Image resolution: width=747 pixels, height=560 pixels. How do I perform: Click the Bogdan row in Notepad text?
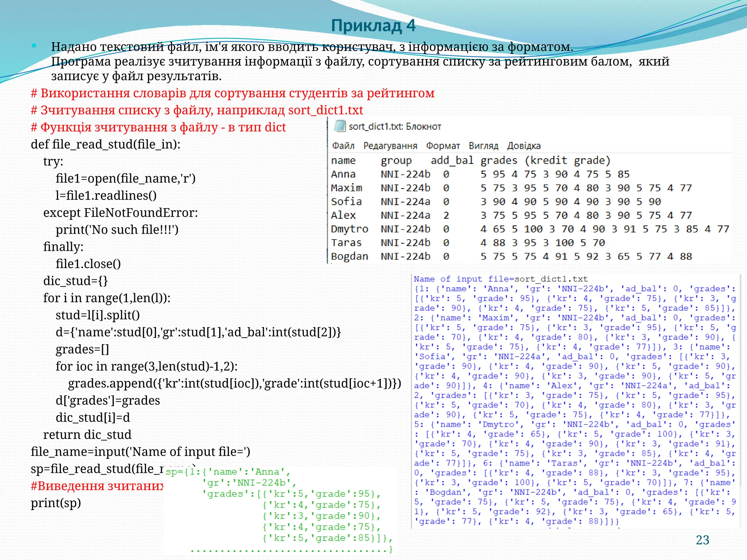point(511,256)
